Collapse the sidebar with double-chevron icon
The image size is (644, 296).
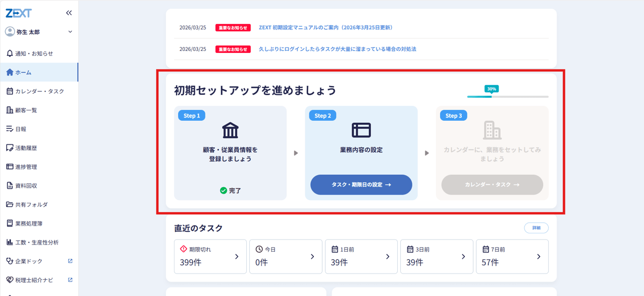pos(69,13)
